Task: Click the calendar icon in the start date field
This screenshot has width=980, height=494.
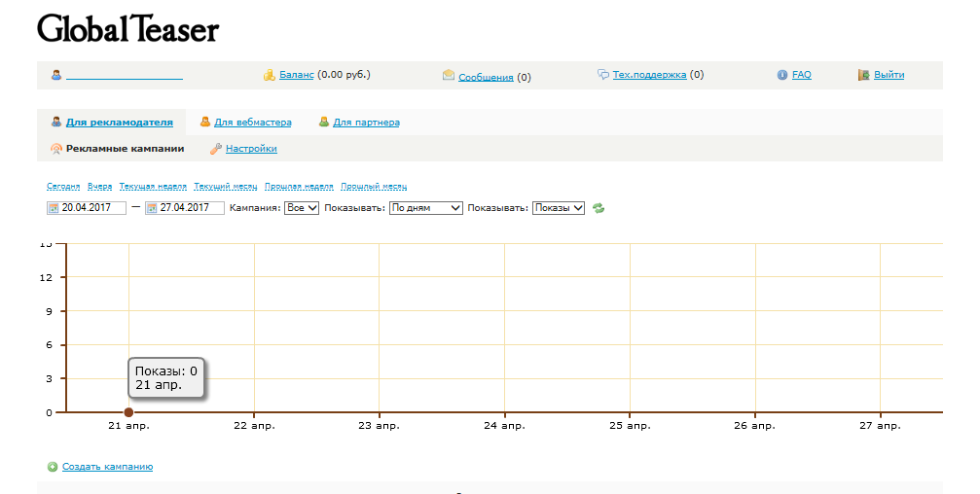Action: [54, 208]
